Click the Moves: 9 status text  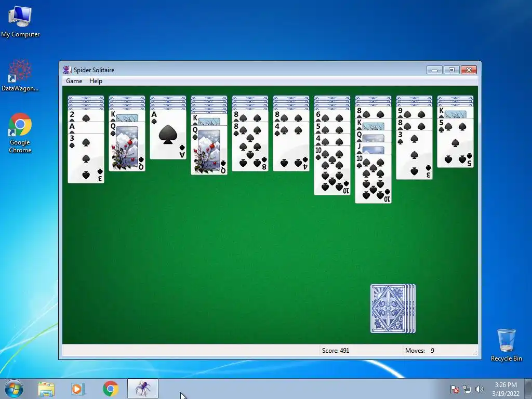(x=420, y=351)
